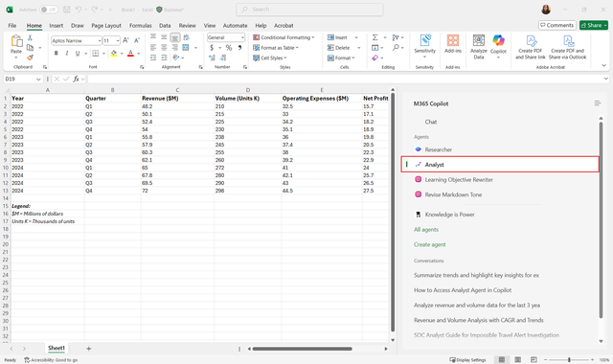613x364 pixels.
Task: Click Create PDF and Share link
Action: pos(530,47)
